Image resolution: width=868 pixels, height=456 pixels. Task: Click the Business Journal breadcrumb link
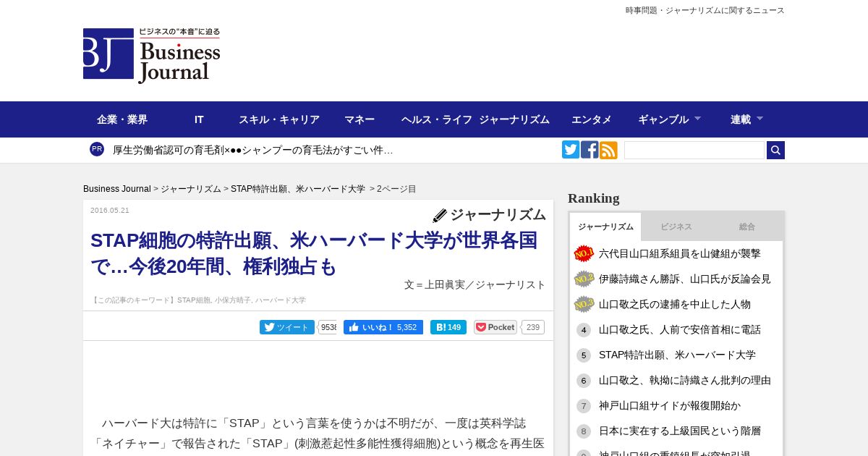(117, 189)
